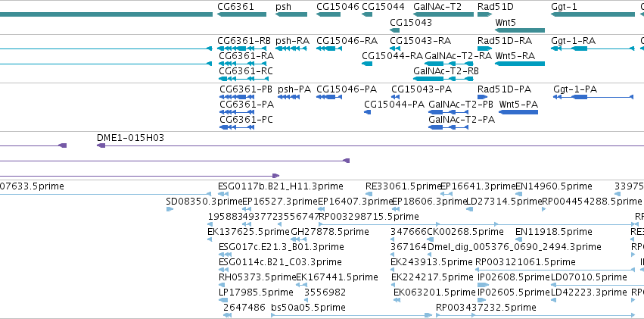Click the RP004454288.5prime EST

[x=544, y=209]
